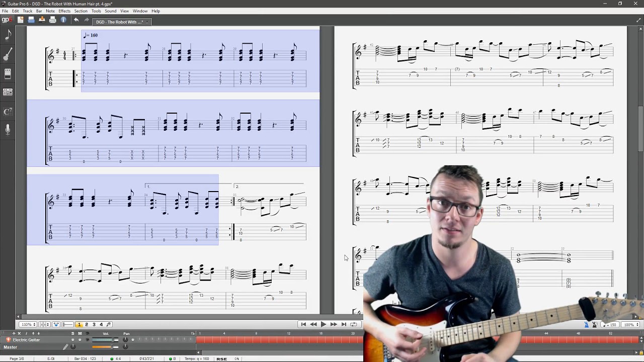Close the DGD document tab

(x=147, y=22)
